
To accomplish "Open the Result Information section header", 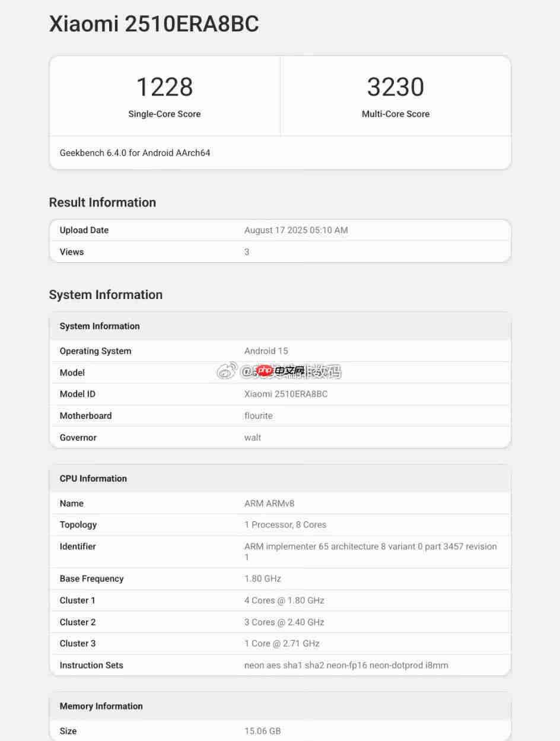I will pyautogui.click(x=102, y=202).
